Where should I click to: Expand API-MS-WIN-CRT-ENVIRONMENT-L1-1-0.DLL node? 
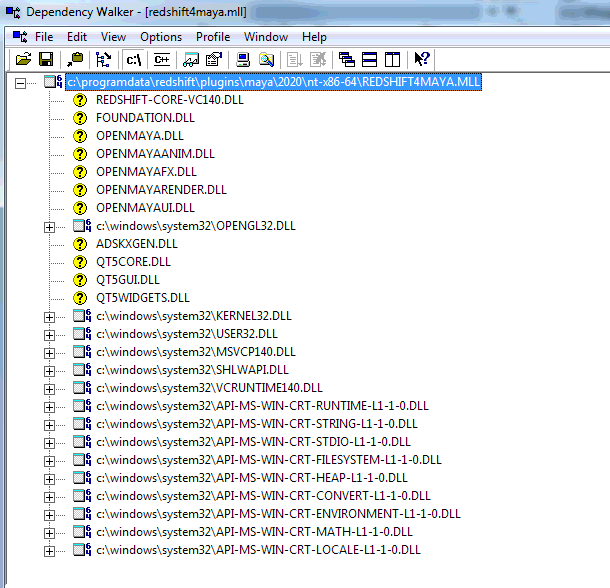(49, 515)
